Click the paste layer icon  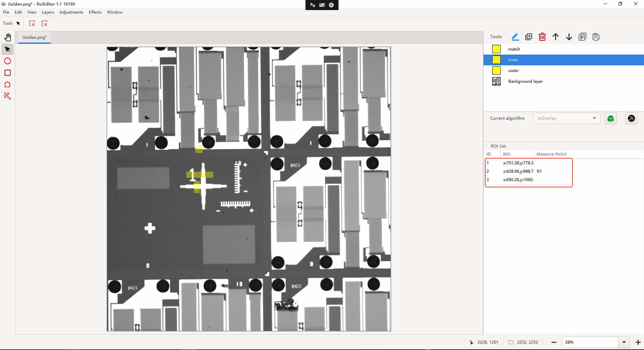tap(596, 37)
